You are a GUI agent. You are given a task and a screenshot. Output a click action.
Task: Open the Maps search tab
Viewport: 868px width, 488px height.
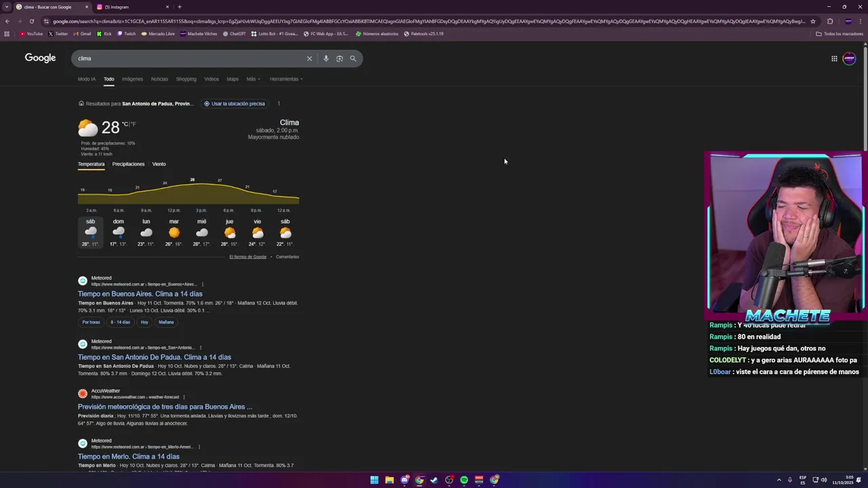coord(233,79)
